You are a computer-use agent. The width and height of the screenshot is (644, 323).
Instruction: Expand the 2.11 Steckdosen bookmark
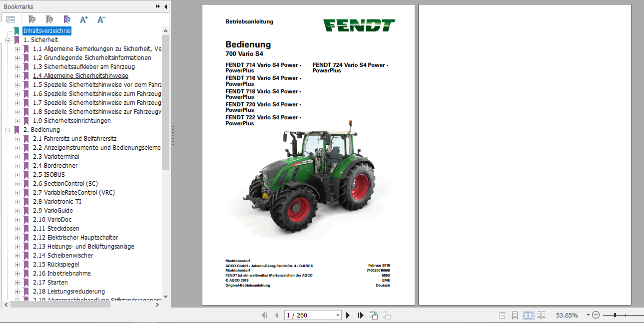pos(17,229)
